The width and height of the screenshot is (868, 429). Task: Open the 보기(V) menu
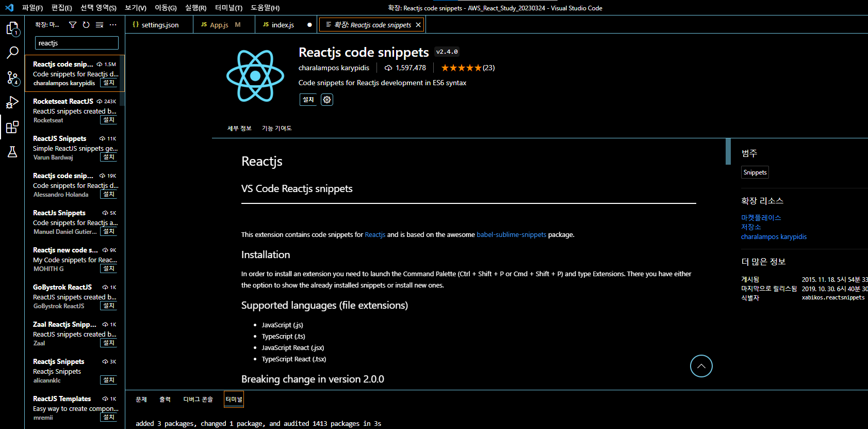136,8
